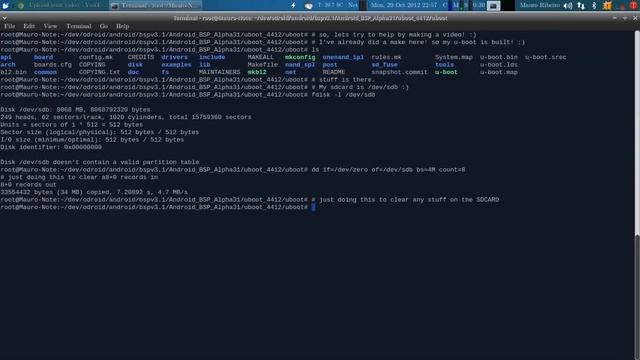Open the File menu

9,26
